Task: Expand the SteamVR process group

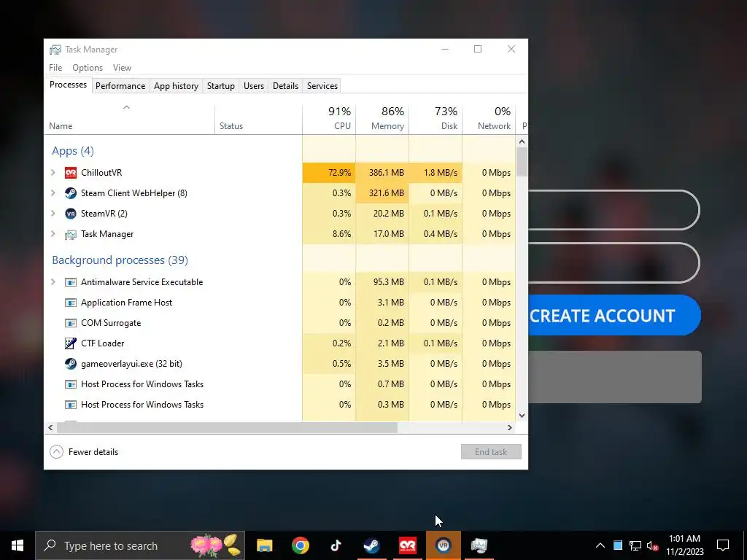Action: pyautogui.click(x=53, y=214)
